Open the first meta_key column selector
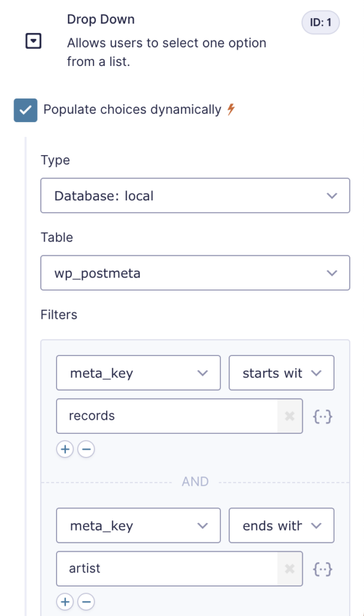 (138, 373)
